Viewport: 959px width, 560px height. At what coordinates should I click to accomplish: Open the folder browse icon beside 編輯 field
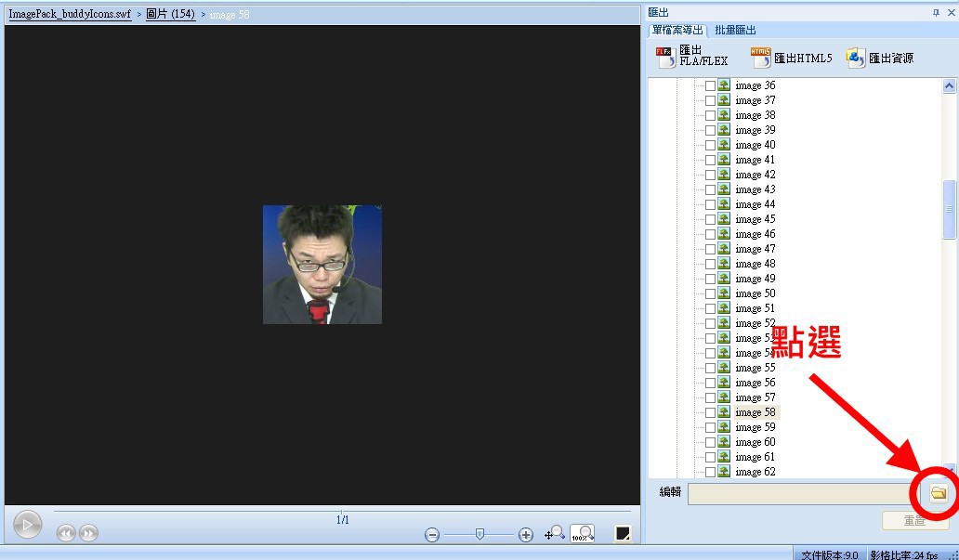click(939, 492)
